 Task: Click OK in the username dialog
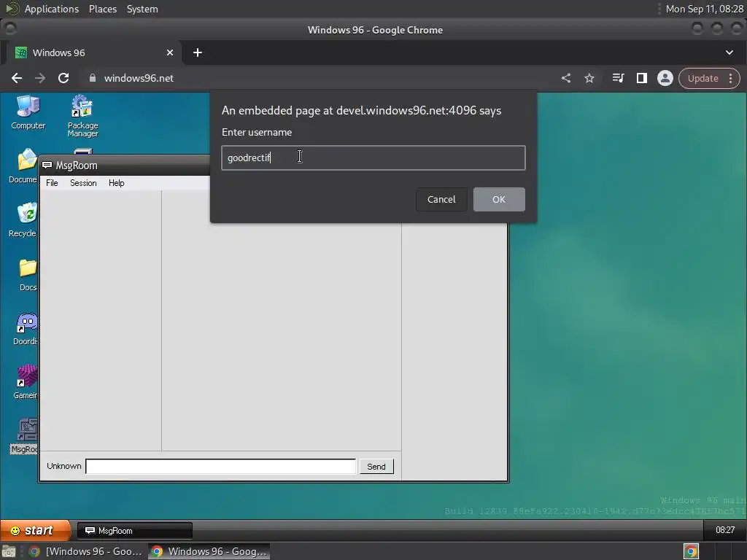pyautogui.click(x=499, y=199)
